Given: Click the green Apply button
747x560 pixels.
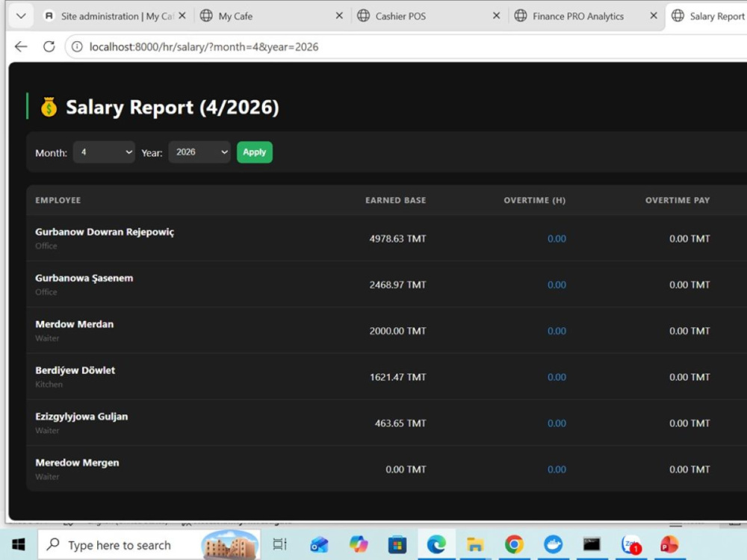Looking at the screenshot, I should pyautogui.click(x=255, y=152).
